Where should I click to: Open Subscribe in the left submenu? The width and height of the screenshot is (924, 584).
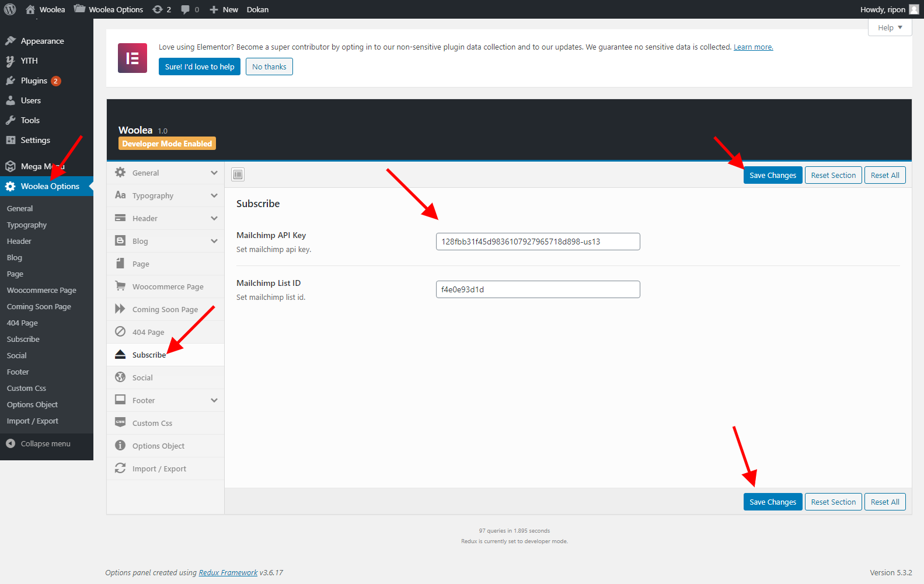(x=23, y=339)
